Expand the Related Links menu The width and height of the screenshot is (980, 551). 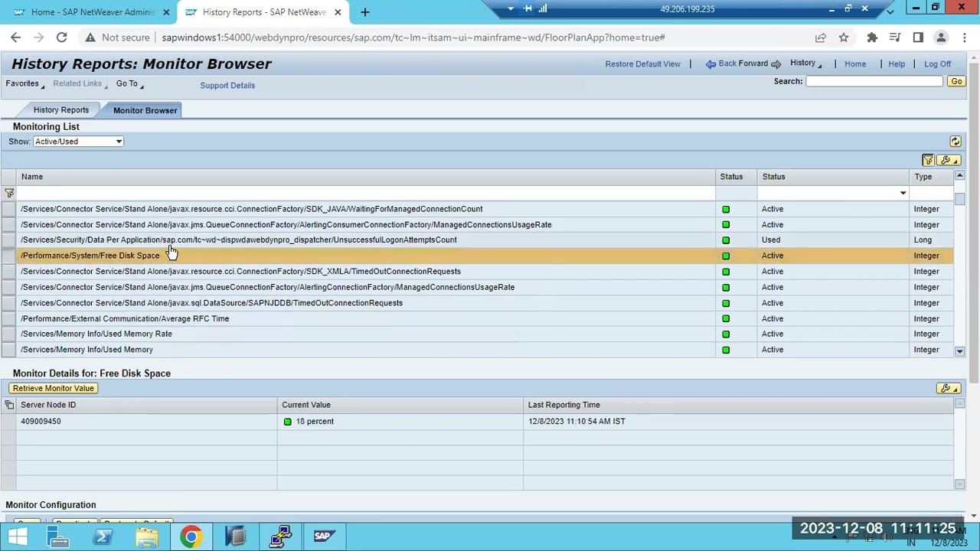tap(80, 84)
